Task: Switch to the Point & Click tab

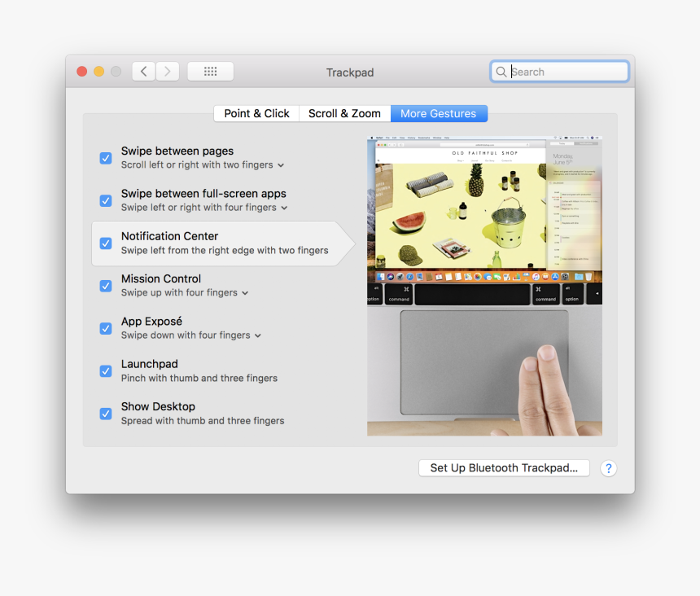Action: [x=256, y=113]
